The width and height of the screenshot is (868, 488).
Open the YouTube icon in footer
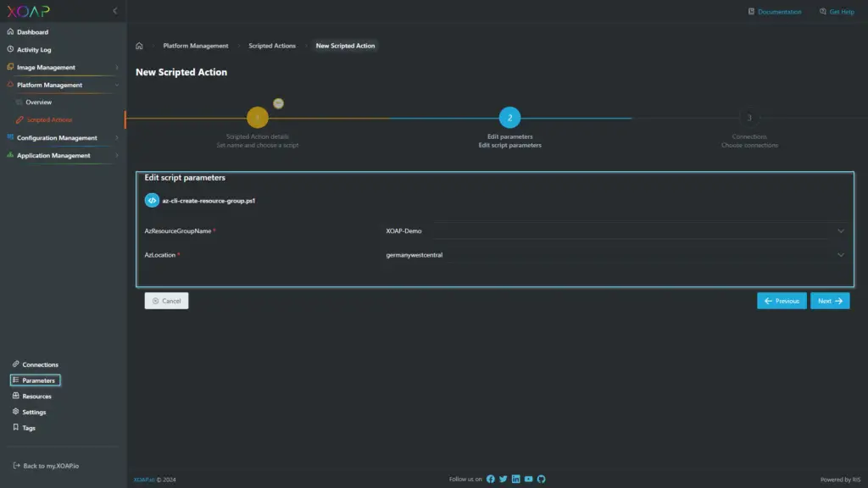tap(529, 480)
